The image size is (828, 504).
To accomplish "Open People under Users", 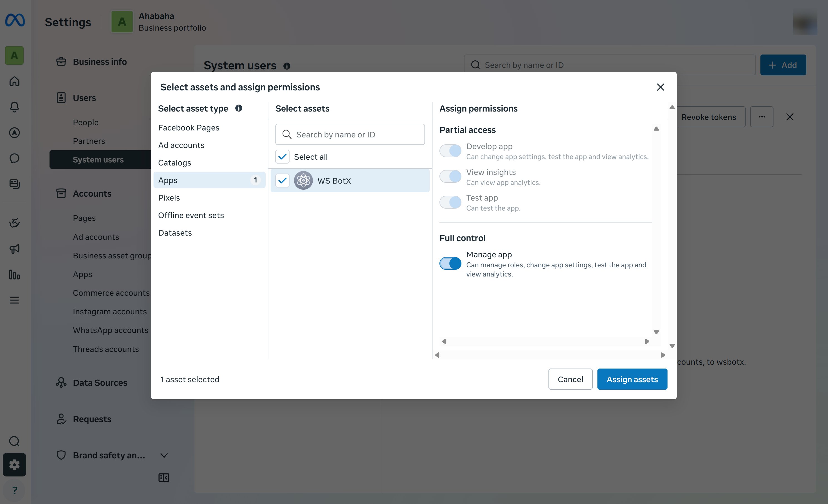I will pos(86,122).
